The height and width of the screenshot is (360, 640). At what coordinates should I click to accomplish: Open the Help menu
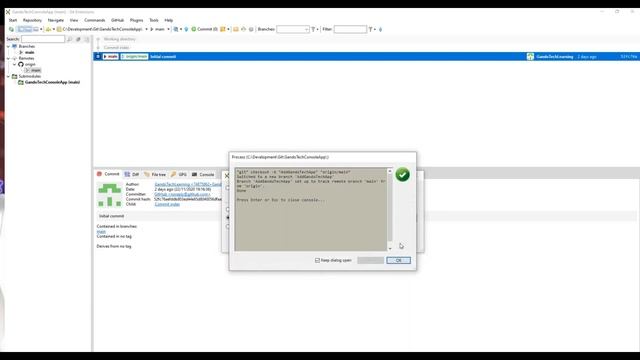tap(169, 20)
